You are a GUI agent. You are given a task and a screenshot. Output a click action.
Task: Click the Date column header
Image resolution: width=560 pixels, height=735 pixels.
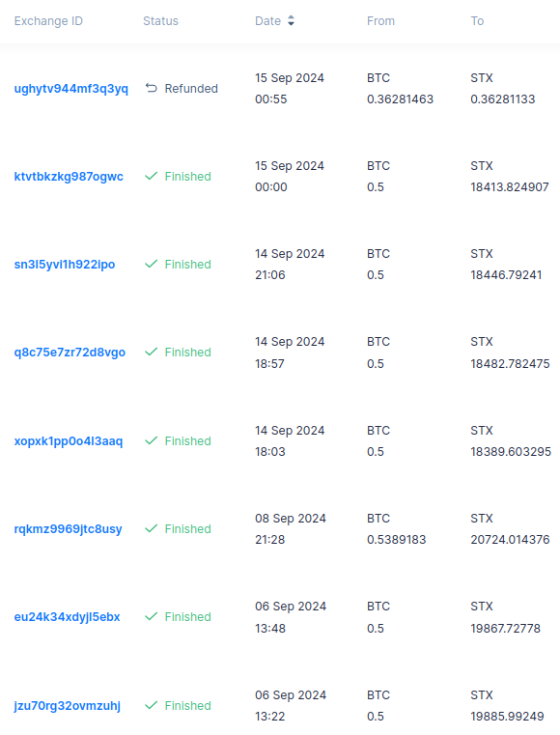click(x=268, y=21)
